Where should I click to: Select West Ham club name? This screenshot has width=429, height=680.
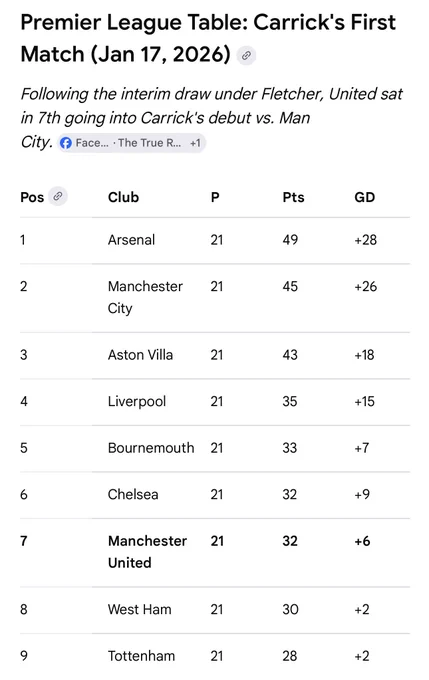point(139,609)
